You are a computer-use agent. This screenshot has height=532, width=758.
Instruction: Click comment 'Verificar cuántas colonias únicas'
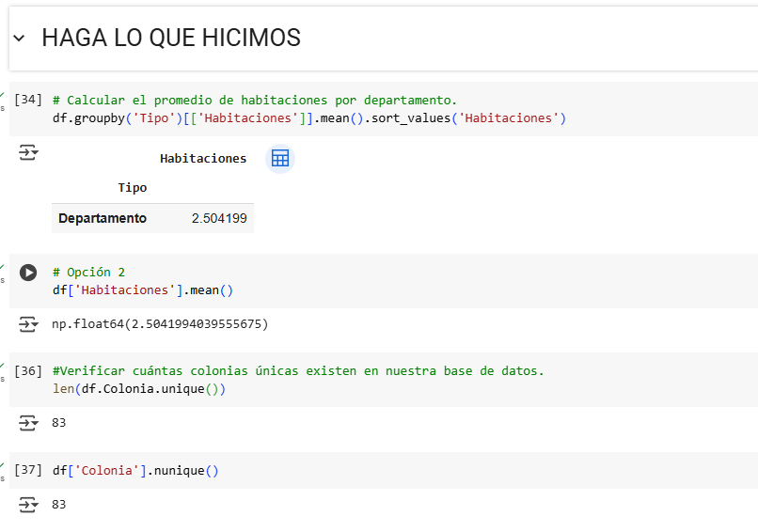(298, 371)
